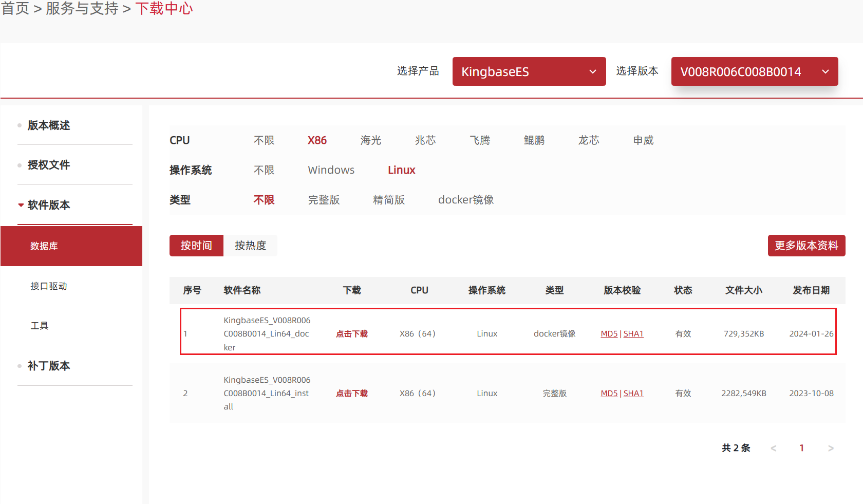Click KingbaseES_V008R006C008B0014_Lin64_docker file name

(x=267, y=334)
